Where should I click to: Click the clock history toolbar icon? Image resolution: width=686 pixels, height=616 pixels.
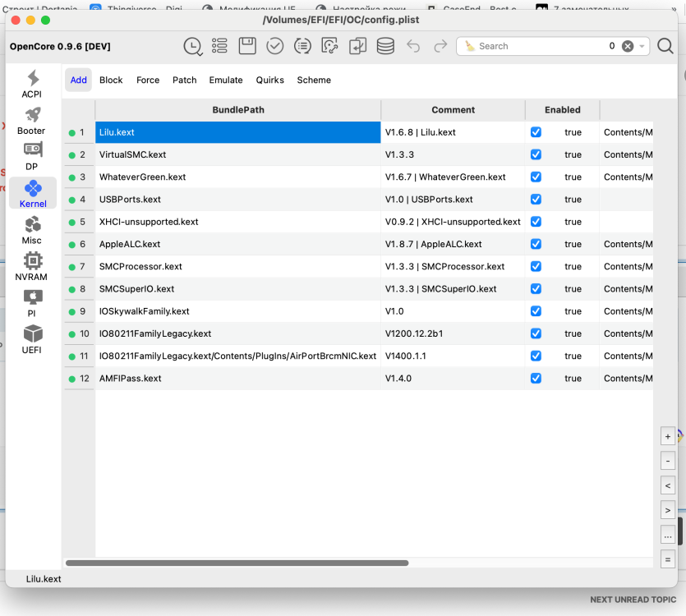[192, 46]
